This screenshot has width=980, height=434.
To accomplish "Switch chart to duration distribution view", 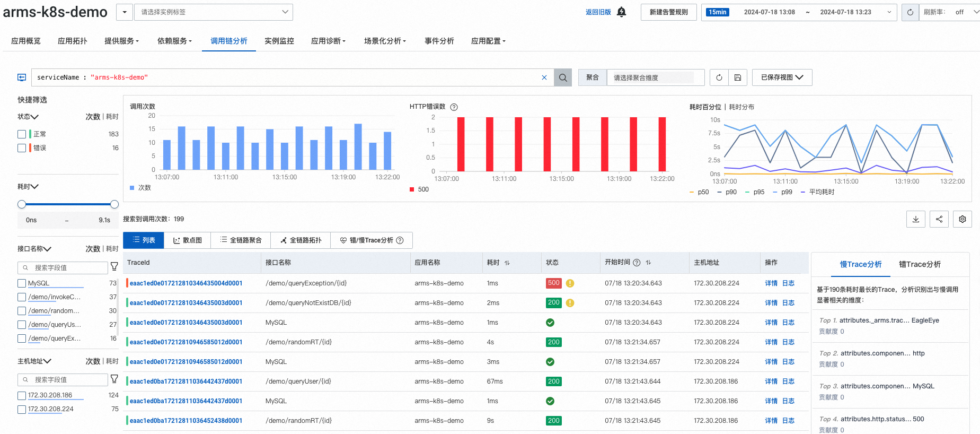I will coord(741,107).
